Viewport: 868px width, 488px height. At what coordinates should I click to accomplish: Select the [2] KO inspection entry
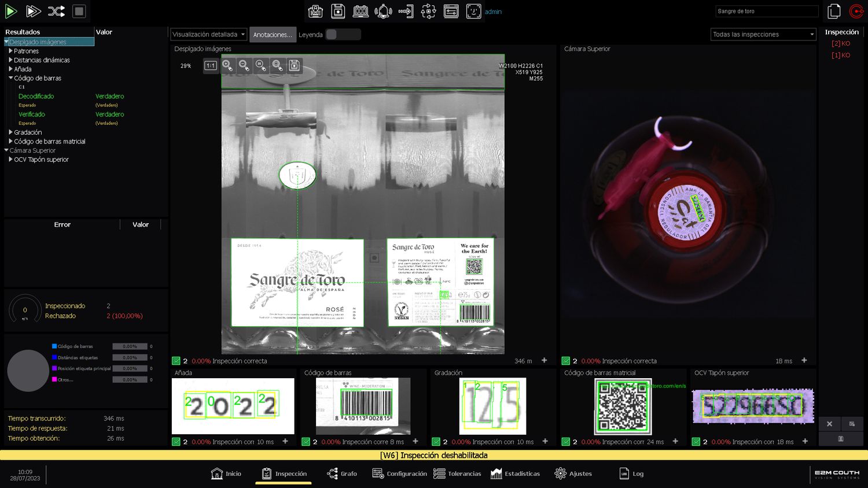tap(840, 43)
